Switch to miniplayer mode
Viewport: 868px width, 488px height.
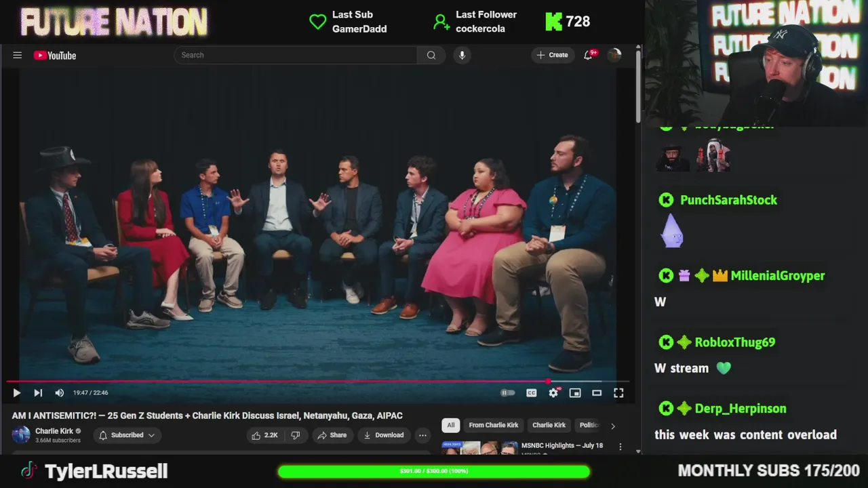point(575,392)
